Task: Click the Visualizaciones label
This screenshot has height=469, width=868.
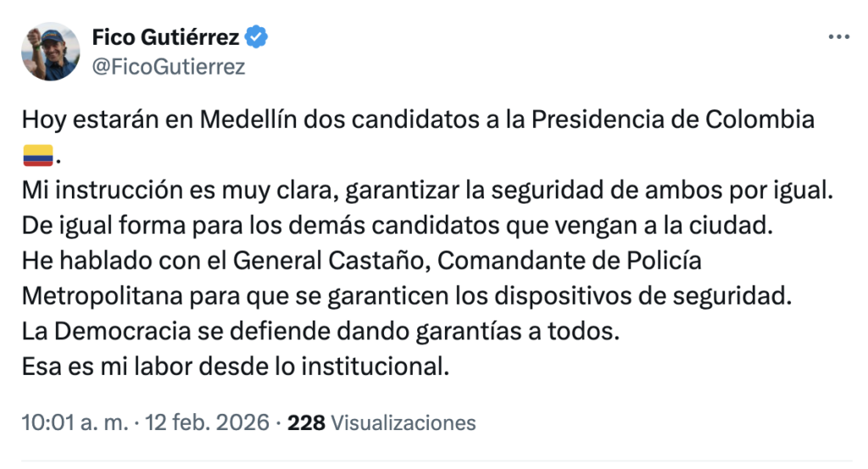Action: coord(403,422)
